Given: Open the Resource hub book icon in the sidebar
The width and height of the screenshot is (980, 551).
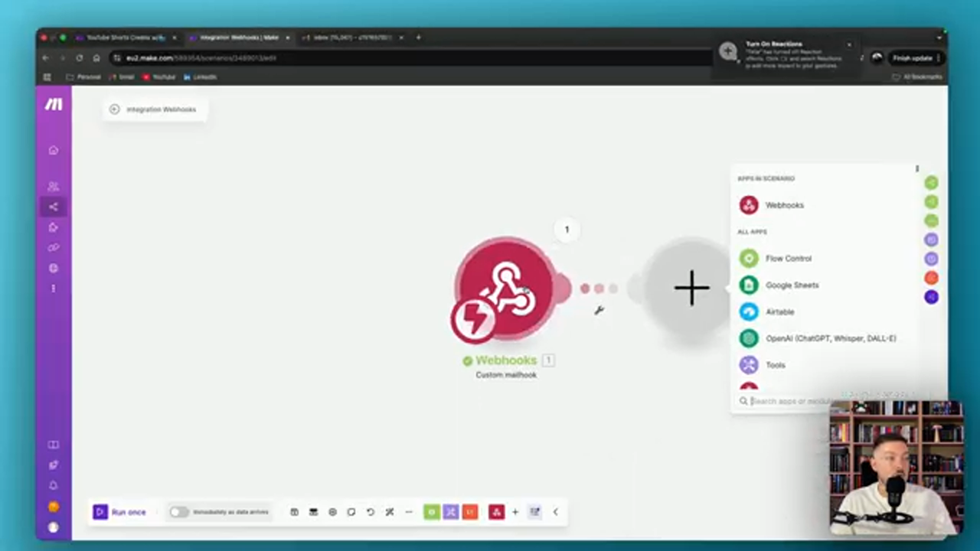Looking at the screenshot, I should click(x=54, y=445).
